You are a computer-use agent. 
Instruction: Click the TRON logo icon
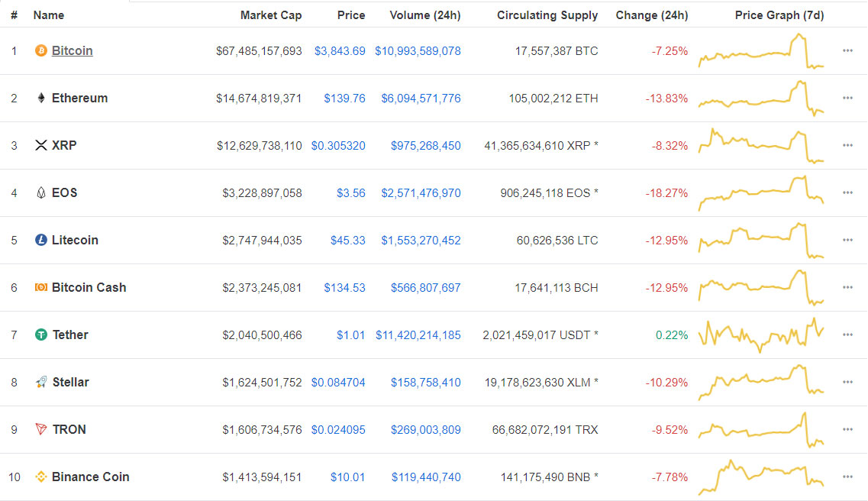pyautogui.click(x=41, y=429)
